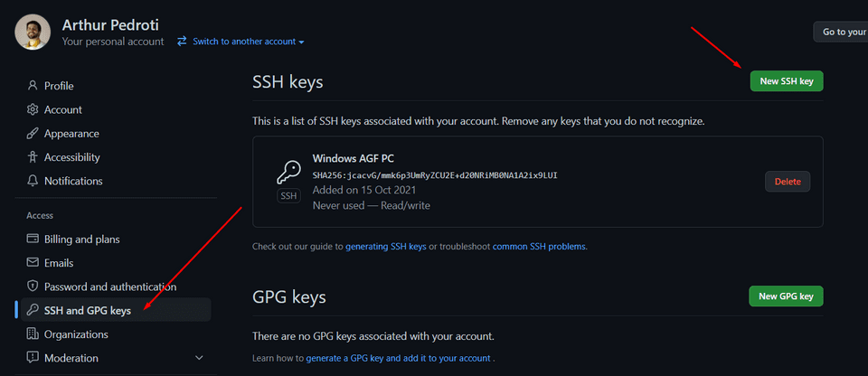Open SSH and GPG keys settings
Image resolution: width=868 pixels, height=376 pixels.
(x=88, y=310)
